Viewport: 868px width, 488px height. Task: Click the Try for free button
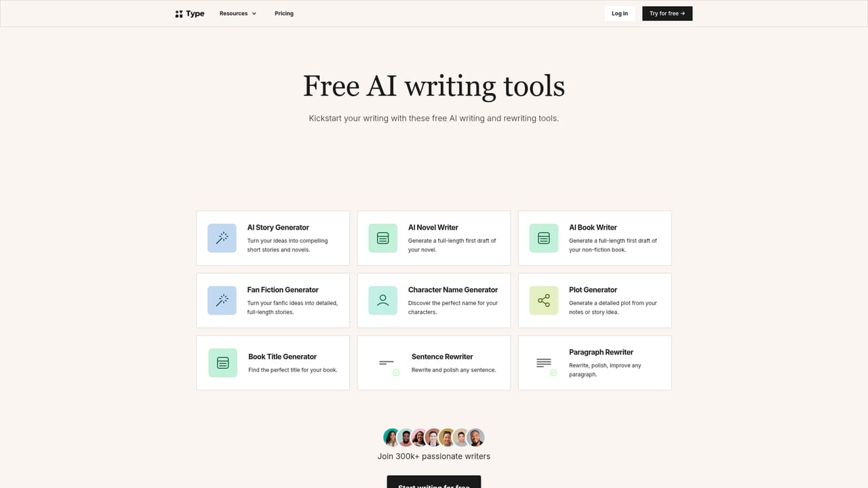pos(667,14)
